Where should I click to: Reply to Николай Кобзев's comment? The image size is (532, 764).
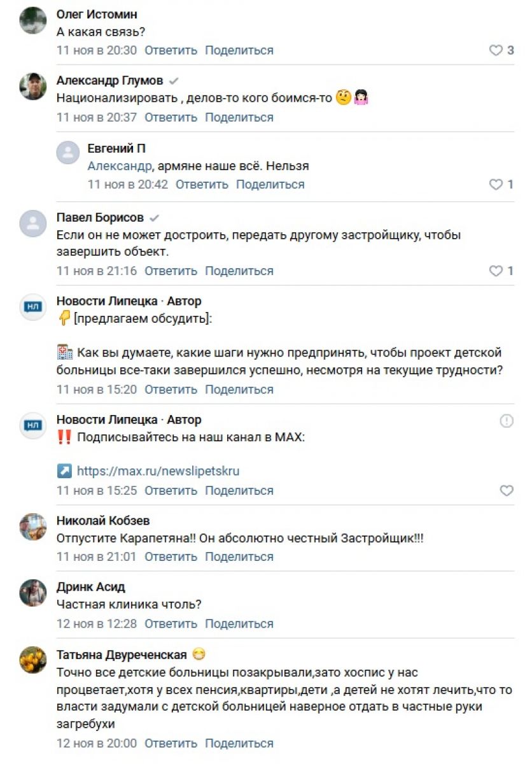click(x=171, y=556)
